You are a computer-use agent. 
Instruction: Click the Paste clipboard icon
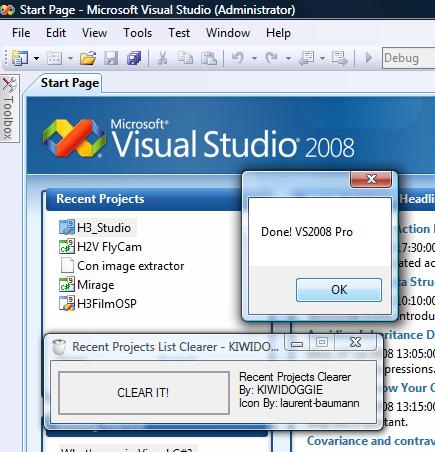(209, 58)
